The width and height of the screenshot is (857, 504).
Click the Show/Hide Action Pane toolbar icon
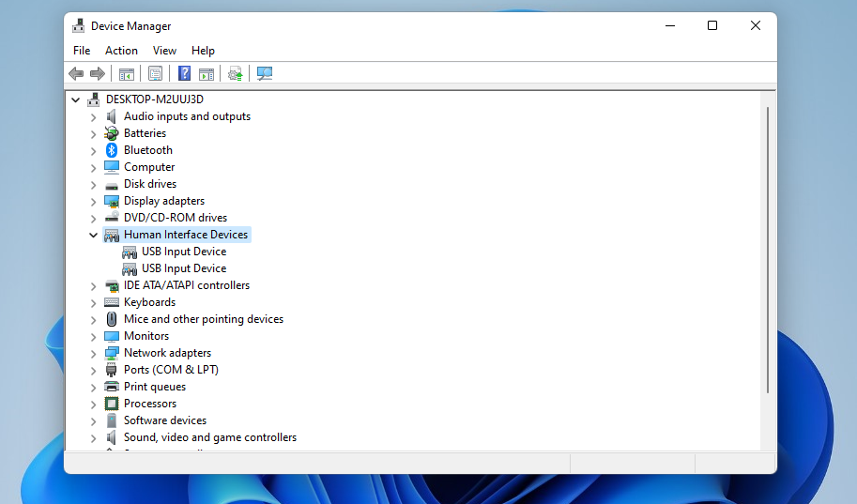[207, 73]
